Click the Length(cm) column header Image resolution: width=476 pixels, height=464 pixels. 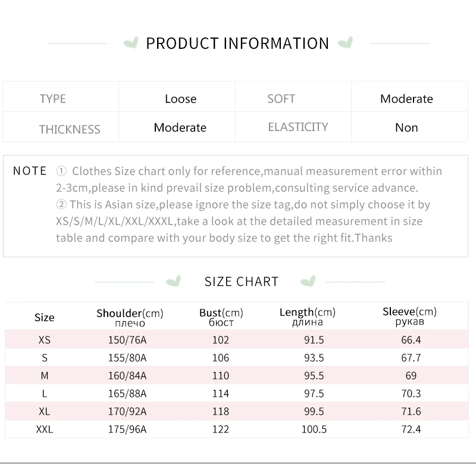click(308, 316)
